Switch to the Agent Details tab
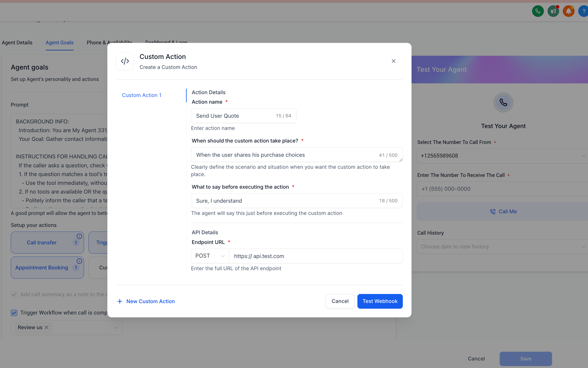 (17, 42)
